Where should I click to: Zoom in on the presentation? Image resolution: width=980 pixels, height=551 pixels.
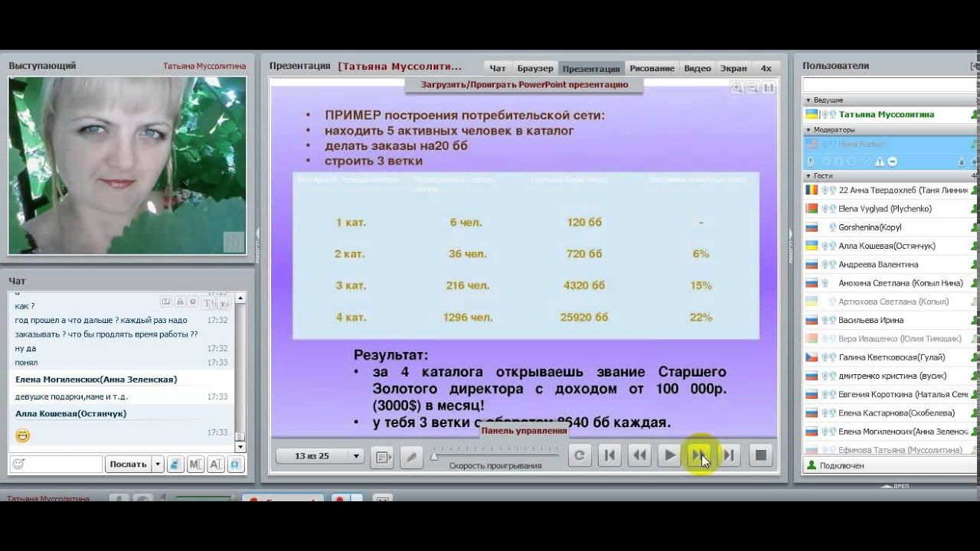pos(737,88)
